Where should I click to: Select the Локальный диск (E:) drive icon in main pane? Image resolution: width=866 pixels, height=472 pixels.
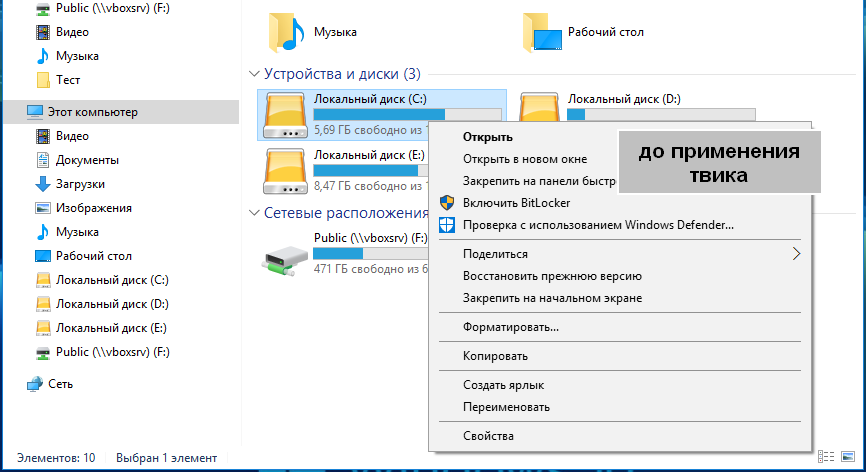tap(284, 171)
